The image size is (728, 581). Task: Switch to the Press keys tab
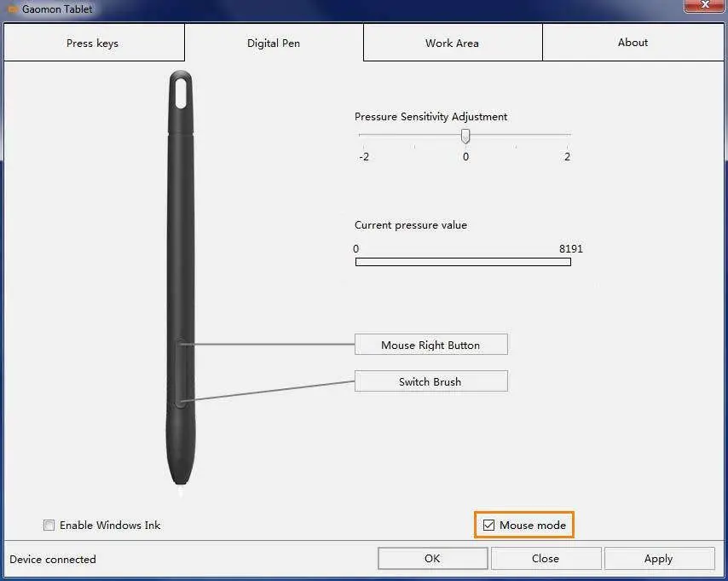tap(94, 43)
